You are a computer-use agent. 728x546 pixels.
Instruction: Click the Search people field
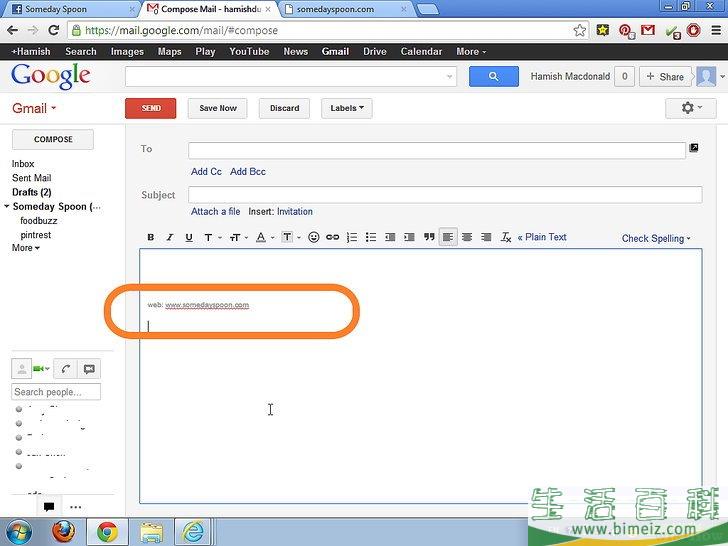tap(56, 392)
